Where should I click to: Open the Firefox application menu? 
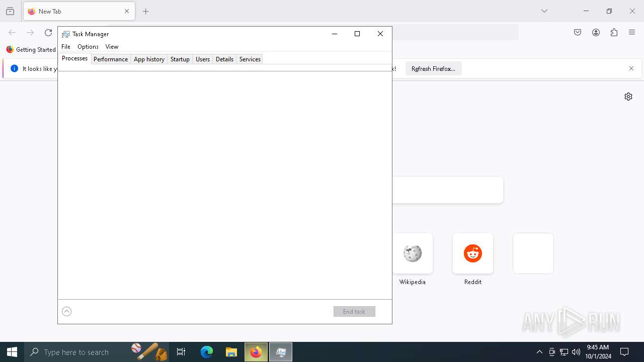click(632, 33)
